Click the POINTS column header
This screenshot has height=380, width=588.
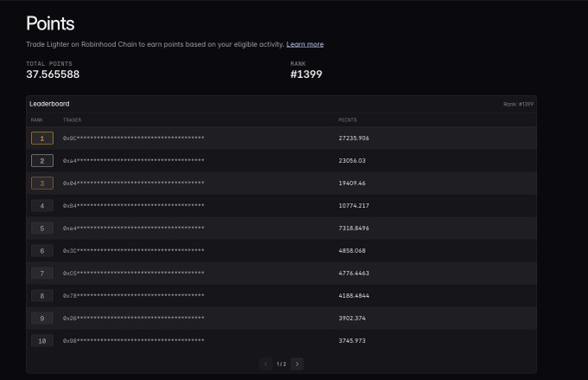[x=348, y=120]
